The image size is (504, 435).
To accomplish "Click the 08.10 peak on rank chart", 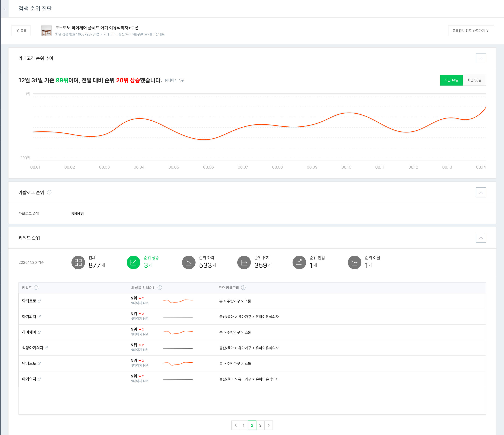I will click(349, 113).
